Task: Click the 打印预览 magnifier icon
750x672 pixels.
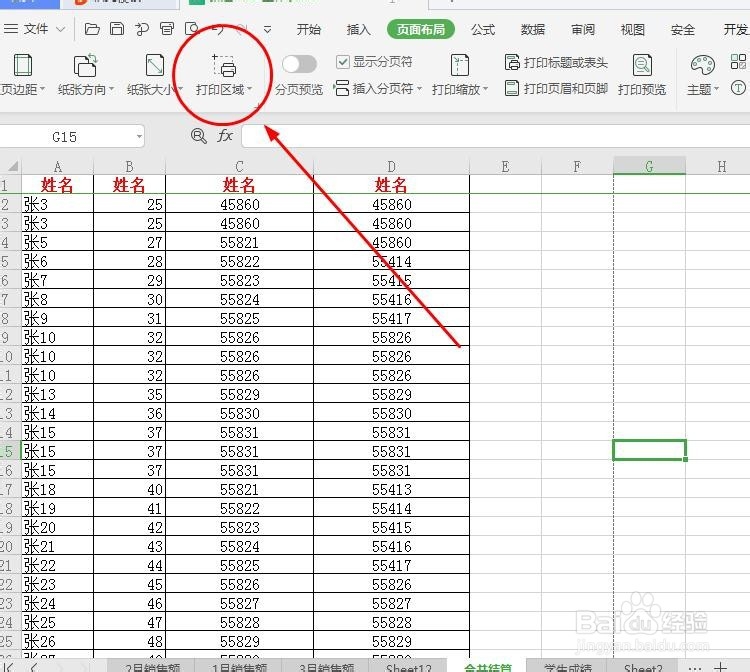Action: 642,65
